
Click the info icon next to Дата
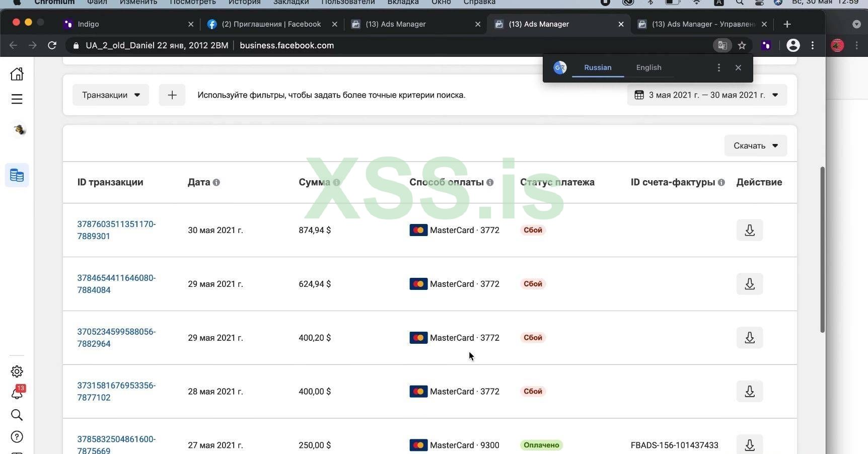(216, 183)
